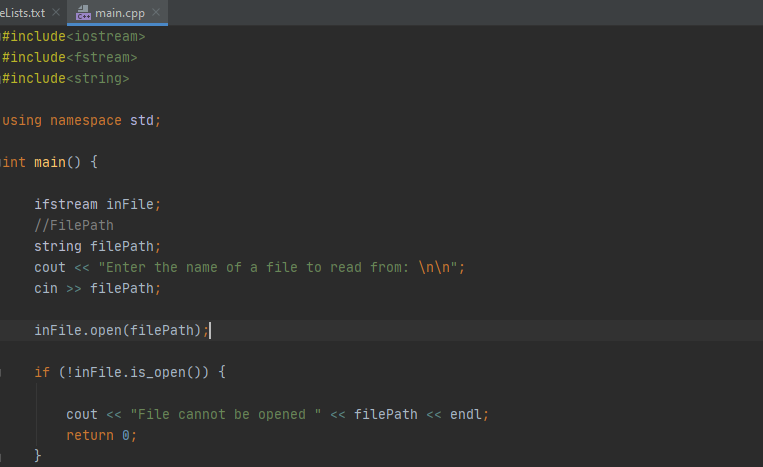Click the "File cannot be opened" string

coord(226,414)
